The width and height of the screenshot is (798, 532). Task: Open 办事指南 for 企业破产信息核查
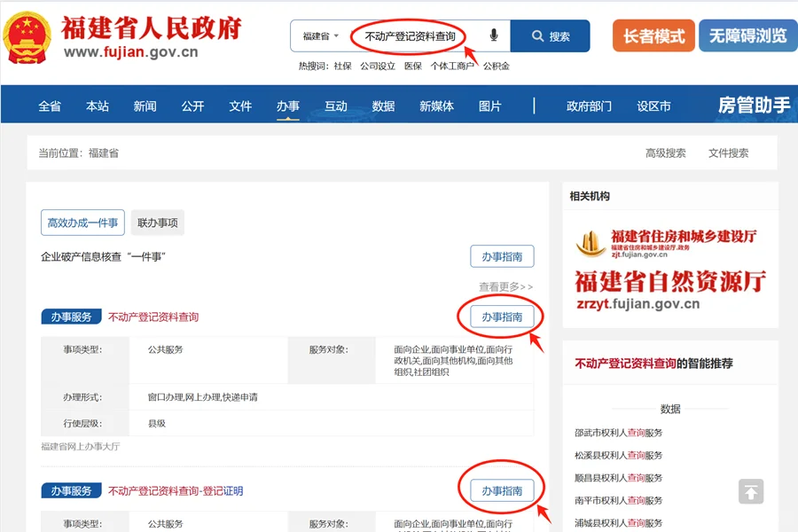click(x=502, y=256)
